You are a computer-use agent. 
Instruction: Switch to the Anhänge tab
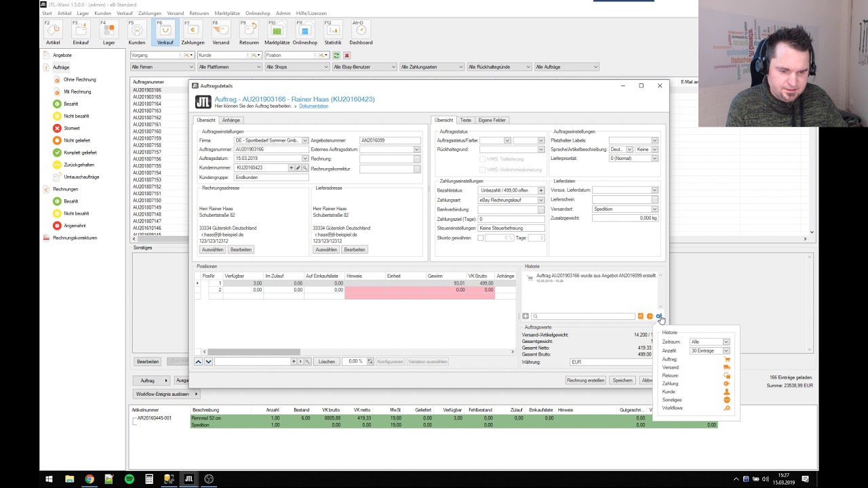coord(231,120)
